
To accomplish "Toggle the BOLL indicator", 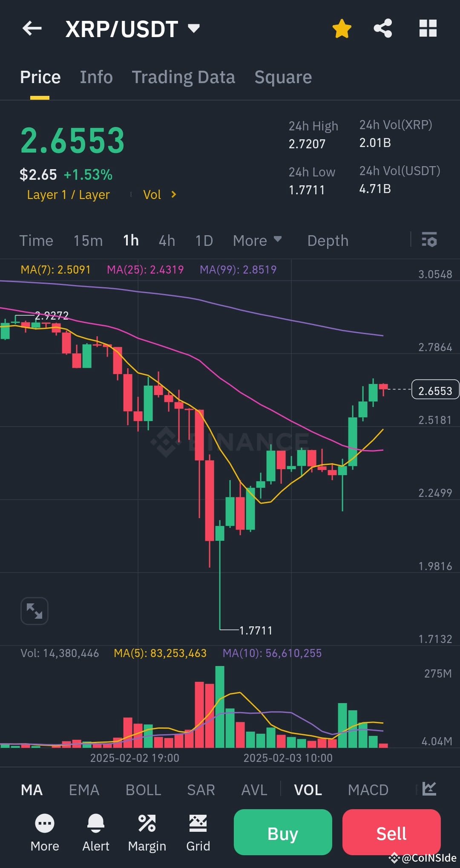I will point(143,789).
